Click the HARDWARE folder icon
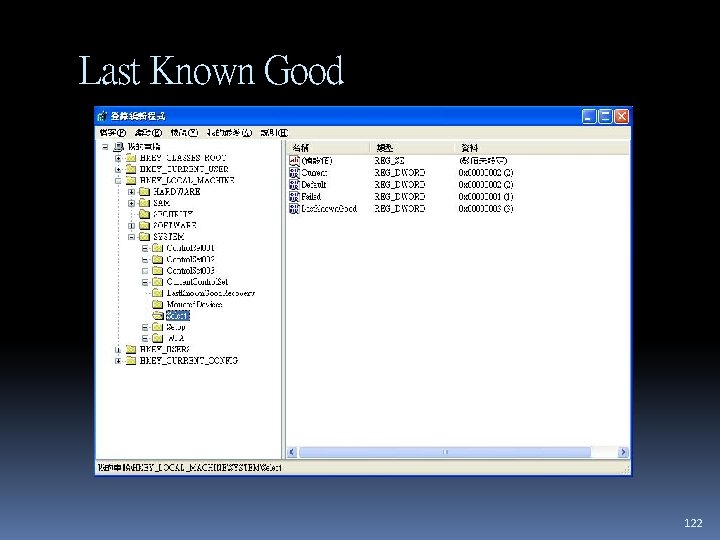This screenshot has width=720, height=540. [144, 191]
